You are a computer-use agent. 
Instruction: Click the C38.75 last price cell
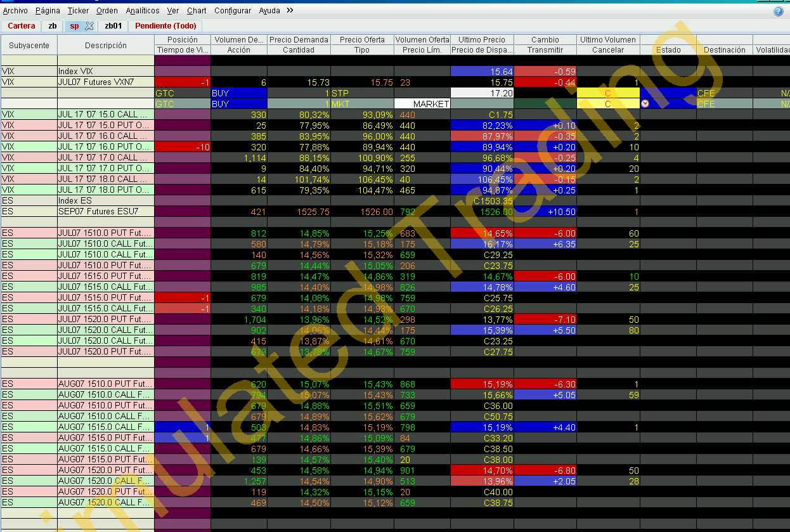point(482,503)
